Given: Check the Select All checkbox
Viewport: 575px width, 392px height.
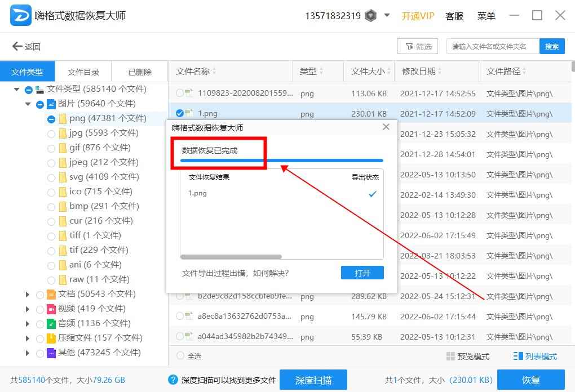Looking at the screenshot, I should pyautogui.click(x=180, y=356).
